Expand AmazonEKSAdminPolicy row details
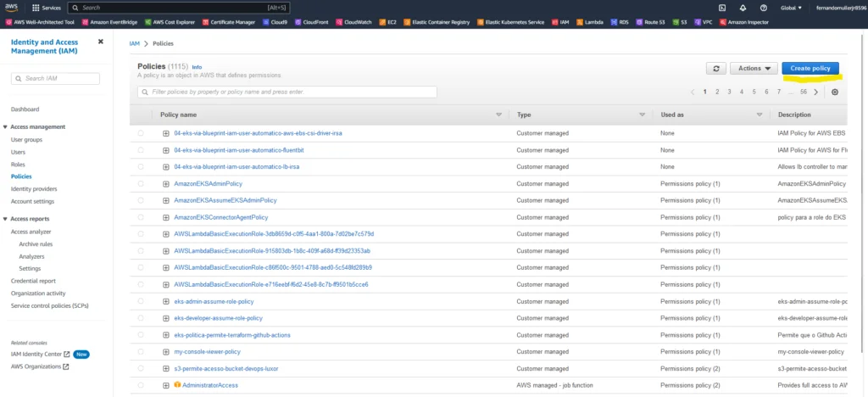Screen dimensions: 868x397 (165, 183)
